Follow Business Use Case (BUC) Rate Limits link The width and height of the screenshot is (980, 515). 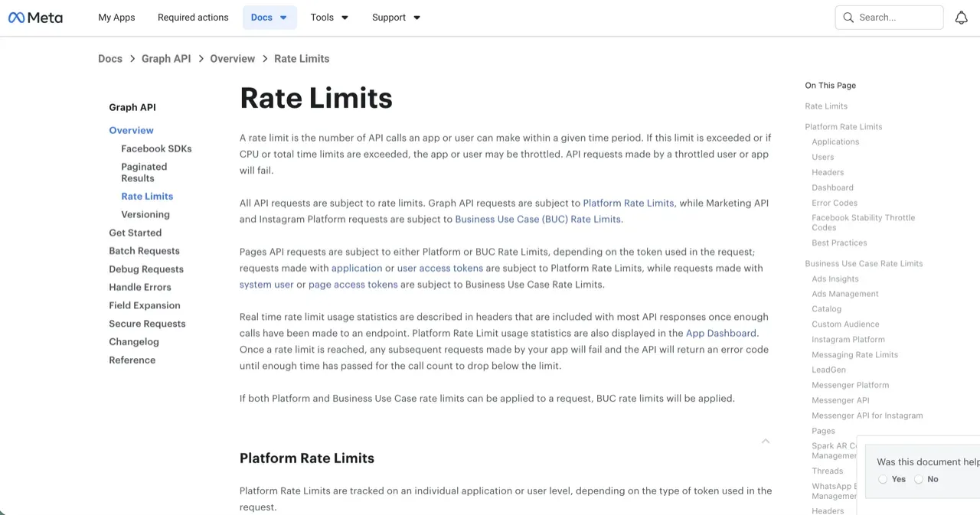pyautogui.click(x=538, y=220)
